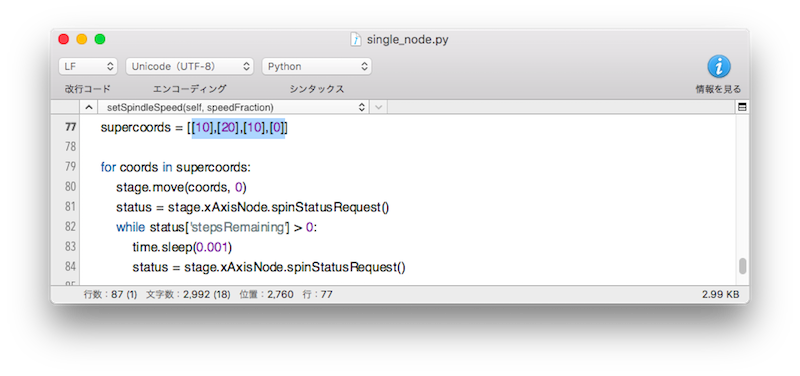The image size is (800, 376).
Task: Click 文字数 2,992 (18) in status bar
Action: click(188, 294)
